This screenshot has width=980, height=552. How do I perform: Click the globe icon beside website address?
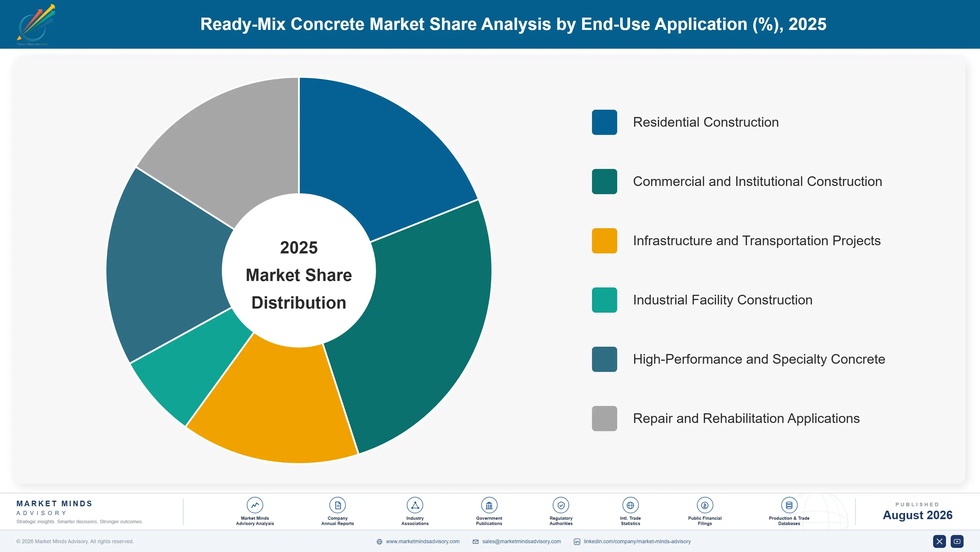pyautogui.click(x=379, y=542)
